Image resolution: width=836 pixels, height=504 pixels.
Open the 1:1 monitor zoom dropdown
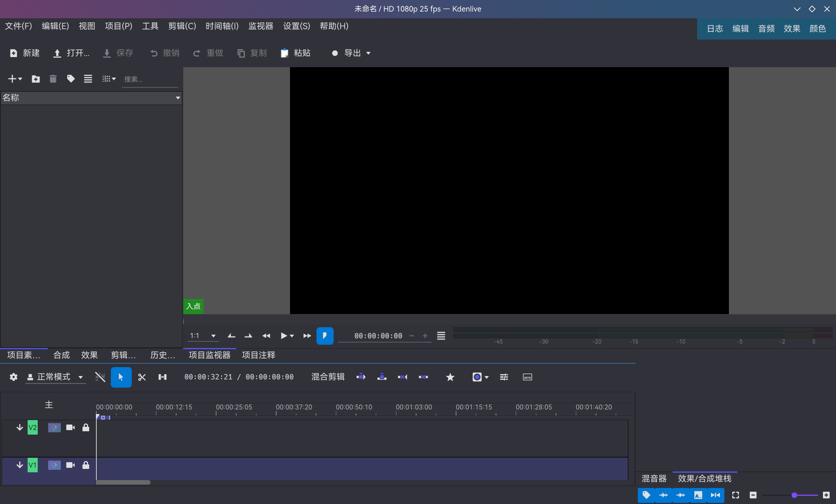pyautogui.click(x=203, y=335)
